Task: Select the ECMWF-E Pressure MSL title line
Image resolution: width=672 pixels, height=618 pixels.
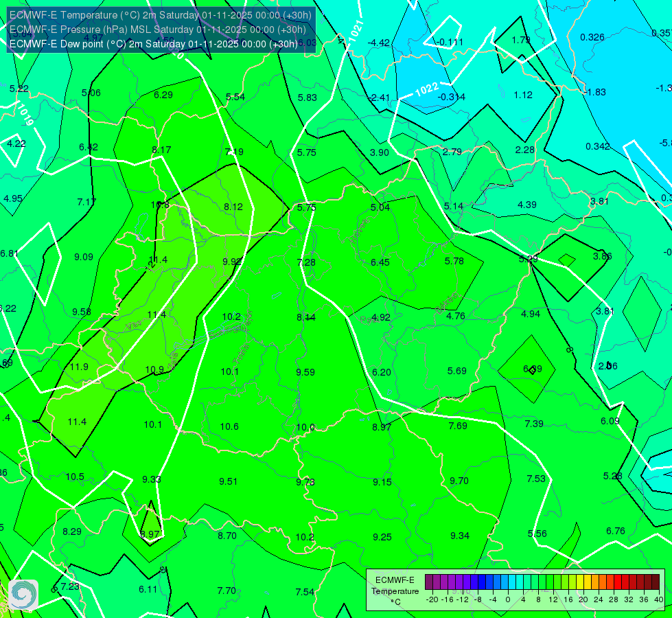Action: coord(158,30)
